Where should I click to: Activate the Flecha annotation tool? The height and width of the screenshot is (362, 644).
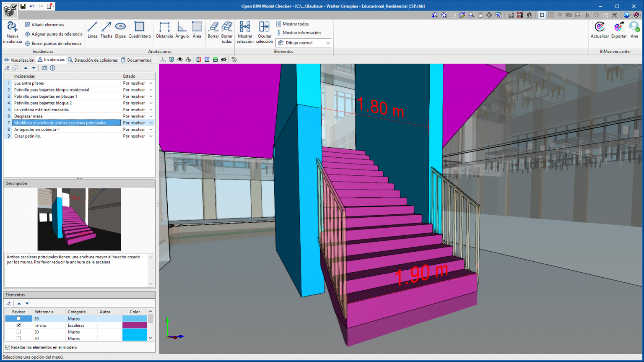coord(106,30)
